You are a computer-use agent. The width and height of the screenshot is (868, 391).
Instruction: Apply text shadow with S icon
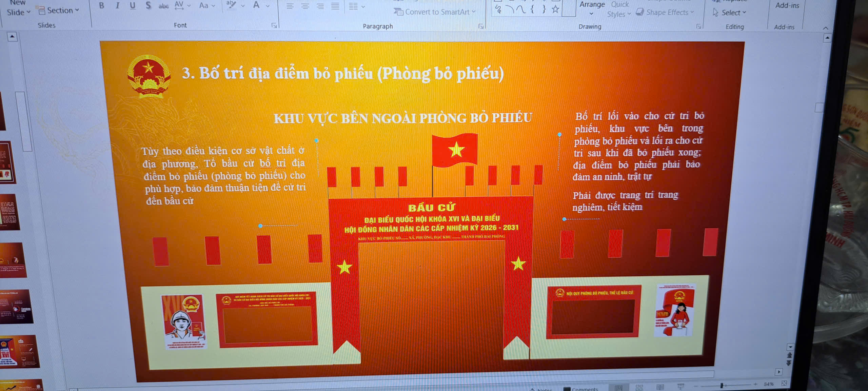coord(148,5)
